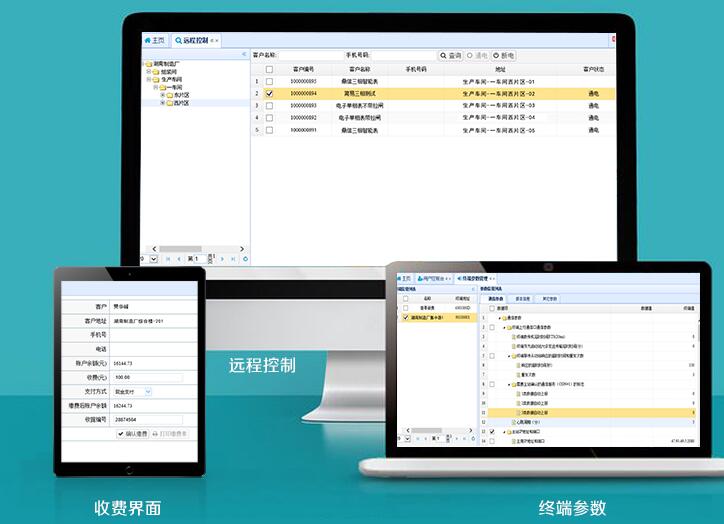Collapse the row 1 folder node in the laptop grid
Image resolution: width=724 pixels, height=524 pixels.
499,318
